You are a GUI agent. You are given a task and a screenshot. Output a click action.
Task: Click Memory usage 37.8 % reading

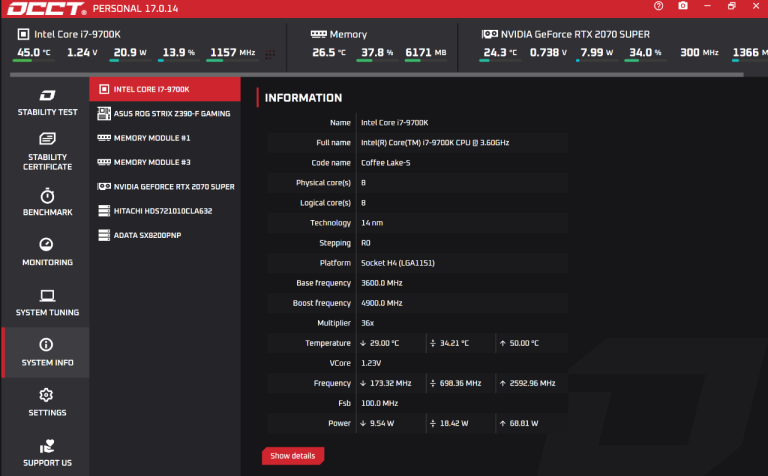pos(377,52)
